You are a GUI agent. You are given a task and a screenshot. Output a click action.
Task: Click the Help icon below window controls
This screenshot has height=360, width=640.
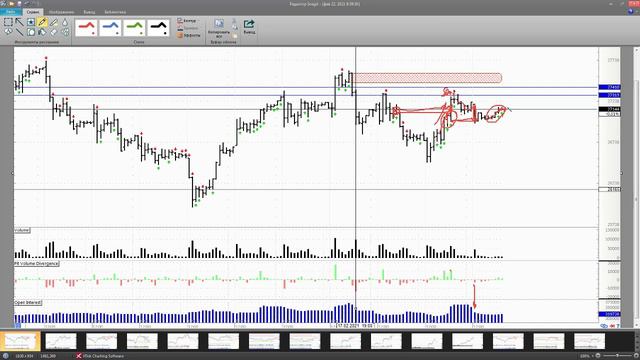(x=631, y=11)
